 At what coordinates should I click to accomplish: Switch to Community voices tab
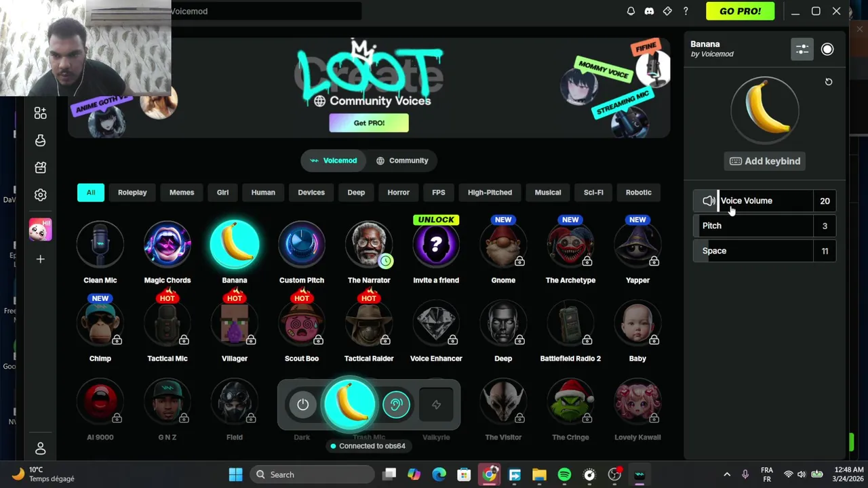(402, 161)
